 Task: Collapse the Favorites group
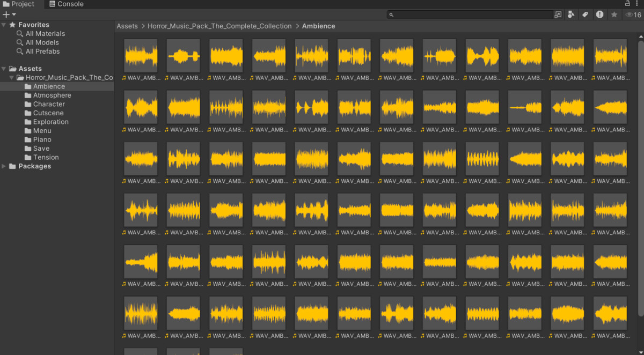(4, 25)
